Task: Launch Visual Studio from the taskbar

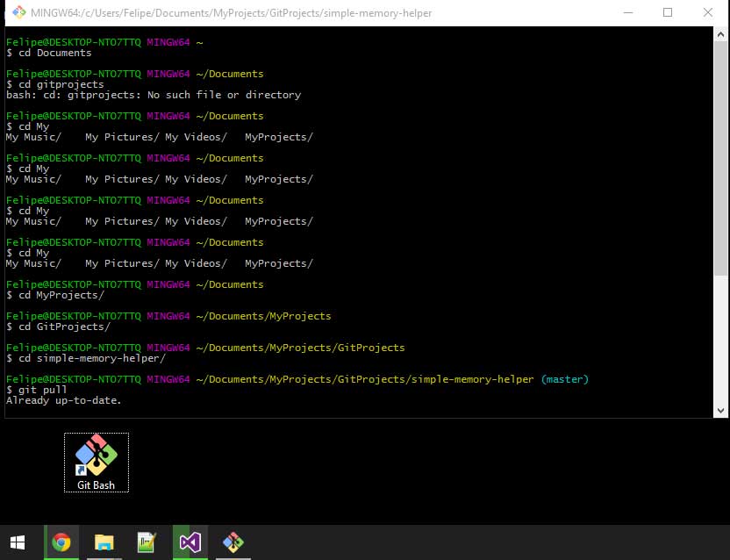Action: (x=190, y=542)
